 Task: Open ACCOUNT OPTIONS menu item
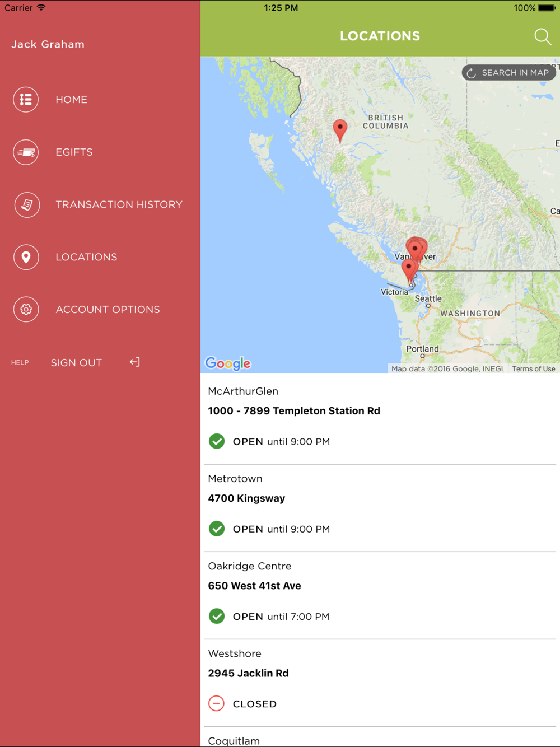pos(108,310)
